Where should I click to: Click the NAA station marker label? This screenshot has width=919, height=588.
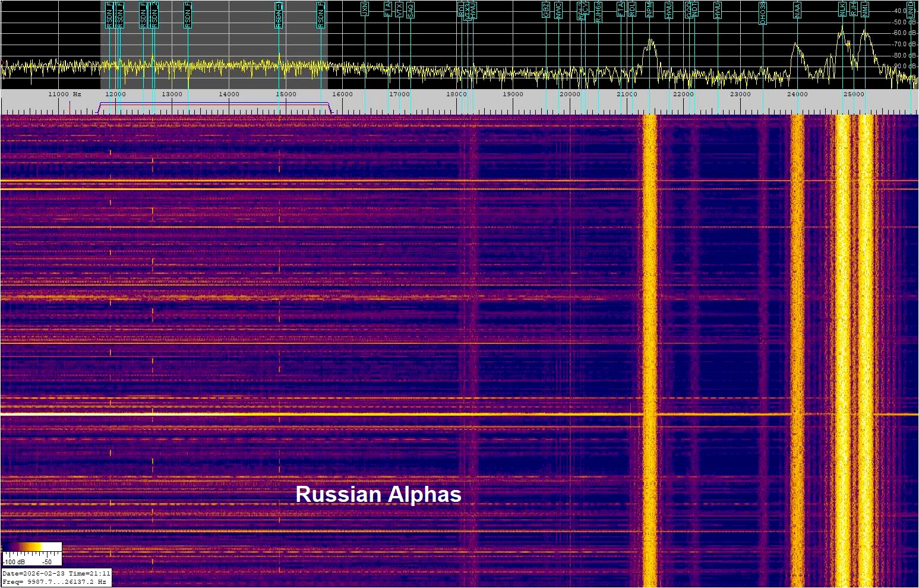[x=797, y=10]
